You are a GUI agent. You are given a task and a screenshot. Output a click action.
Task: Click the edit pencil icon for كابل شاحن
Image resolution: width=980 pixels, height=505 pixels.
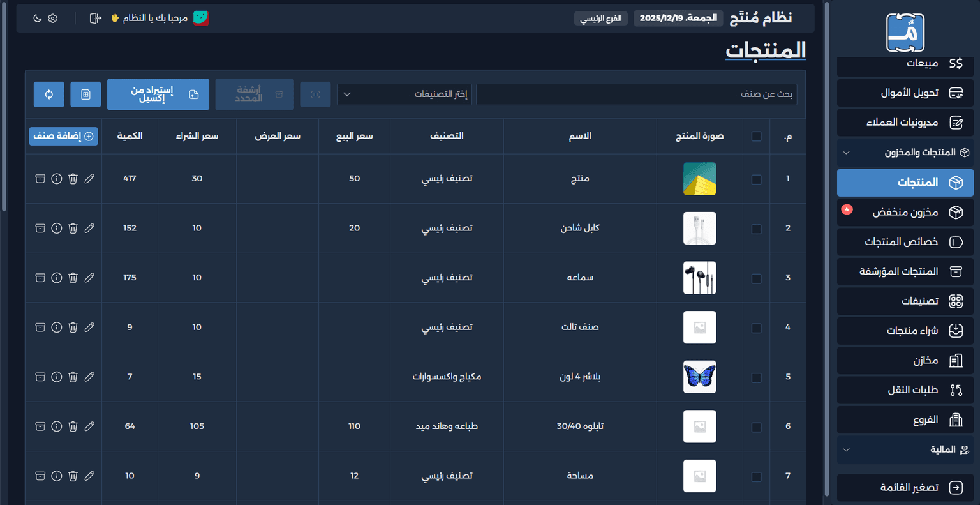point(89,228)
